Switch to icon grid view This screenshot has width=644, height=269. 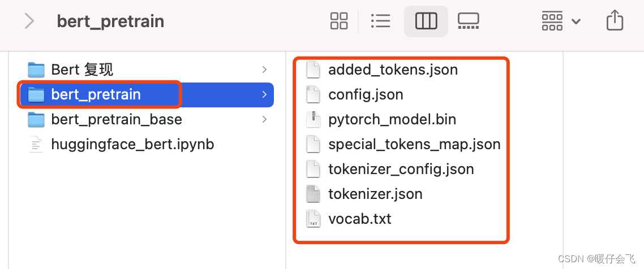coord(339,21)
